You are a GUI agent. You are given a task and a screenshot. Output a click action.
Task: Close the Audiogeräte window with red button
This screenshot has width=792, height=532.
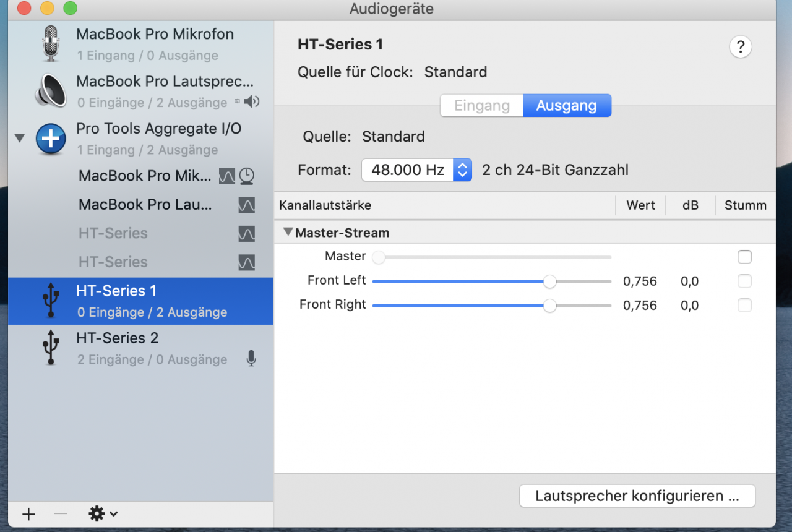pyautogui.click(x=24, y=8)
